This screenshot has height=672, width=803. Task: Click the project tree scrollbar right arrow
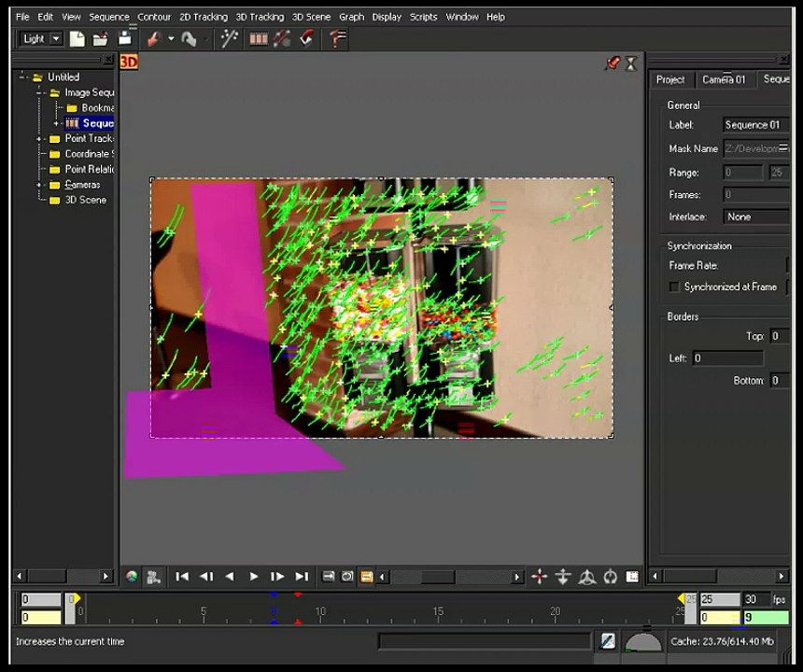106,576
